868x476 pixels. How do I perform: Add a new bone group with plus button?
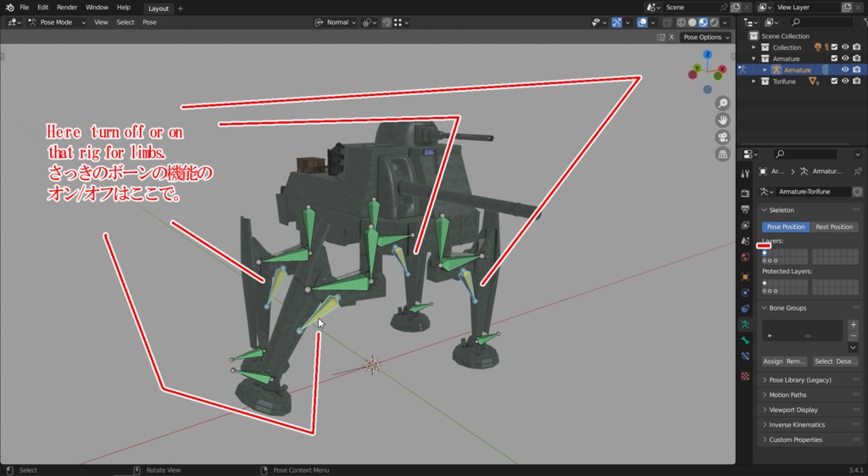(853, 325)
